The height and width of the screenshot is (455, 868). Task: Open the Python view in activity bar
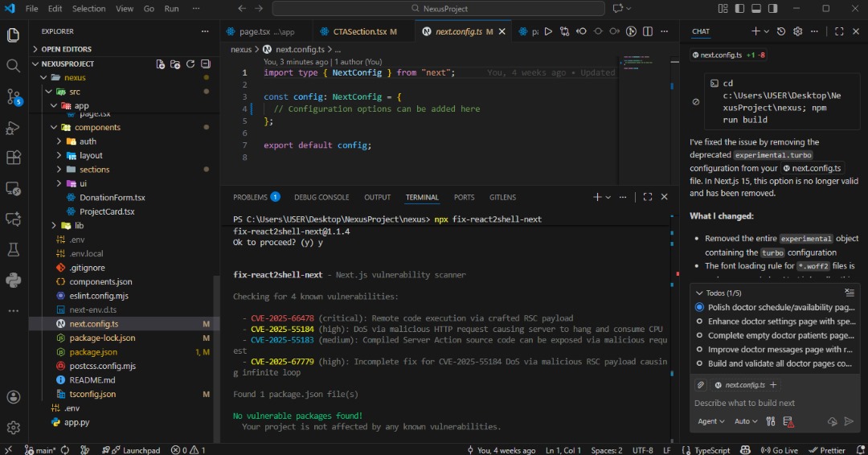[14, 280]
